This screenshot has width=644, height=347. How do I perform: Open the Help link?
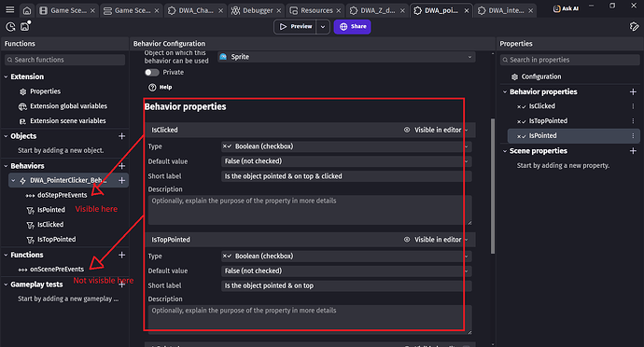click(x=161, y=87)
